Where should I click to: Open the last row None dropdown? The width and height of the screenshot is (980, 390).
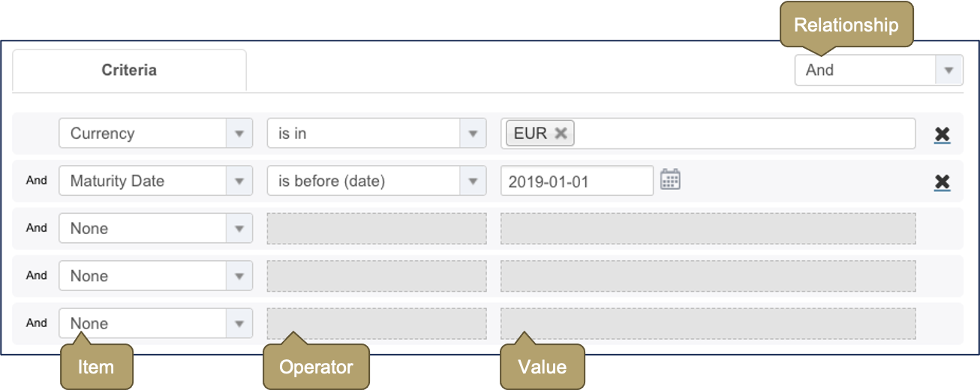(239, 324)
